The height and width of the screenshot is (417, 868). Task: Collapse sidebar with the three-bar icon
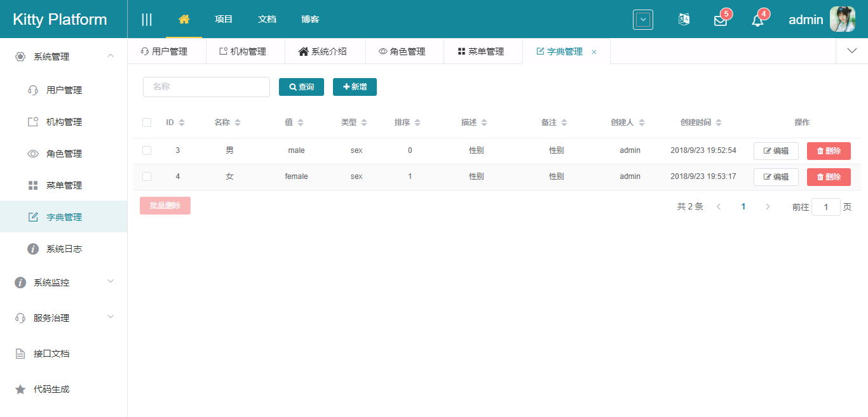tap(147, 20)
